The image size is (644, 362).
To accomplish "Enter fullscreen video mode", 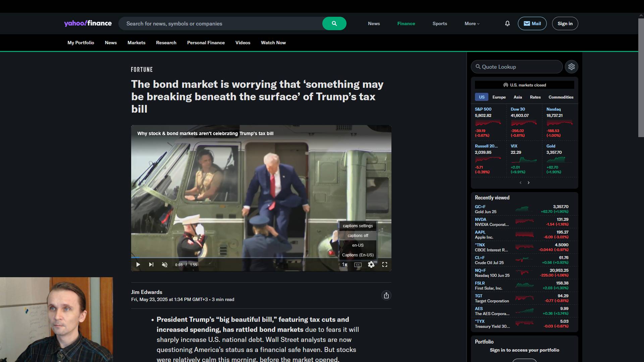I will [x=385, y=264].
